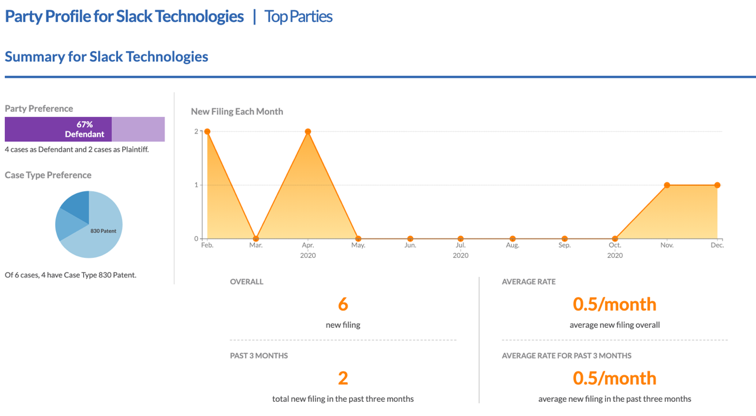The width and height of the screenshot is (756, 416).
Task: Click the New Filing Each Month chart title
Action: tap(237, 111)
